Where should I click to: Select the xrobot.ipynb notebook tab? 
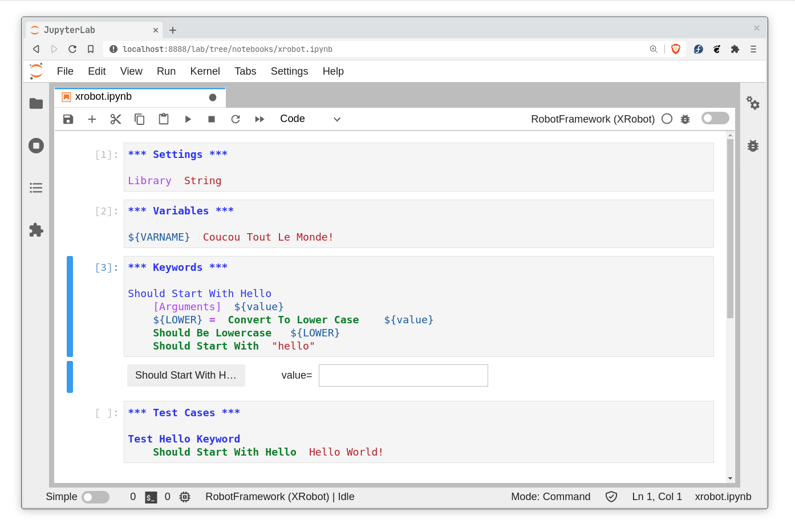point(140,98)
